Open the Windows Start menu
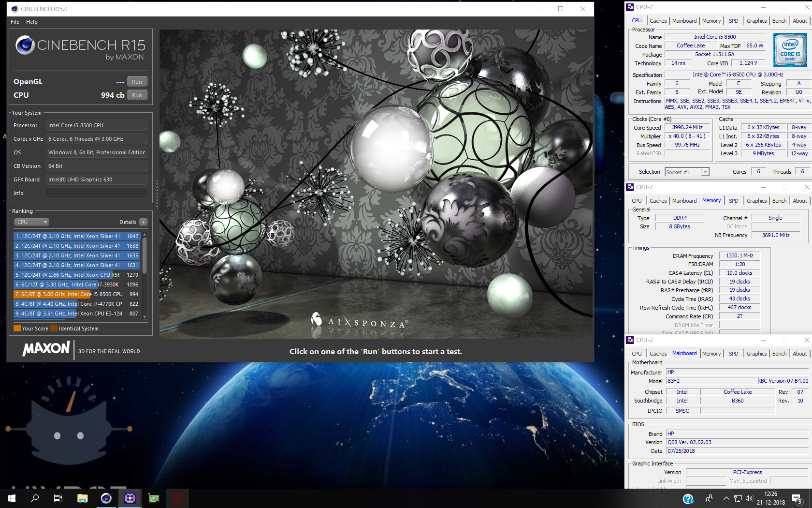 point(12,498)
